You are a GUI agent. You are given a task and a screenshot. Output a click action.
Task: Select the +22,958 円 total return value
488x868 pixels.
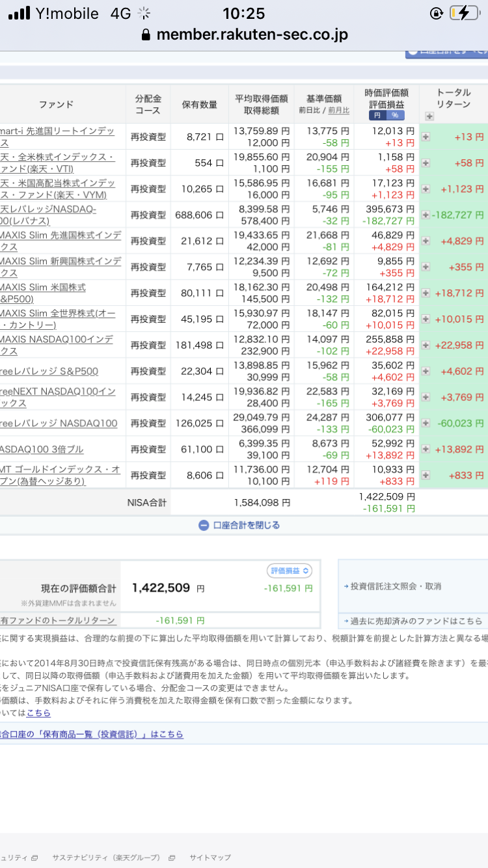[x=459, y=345]
